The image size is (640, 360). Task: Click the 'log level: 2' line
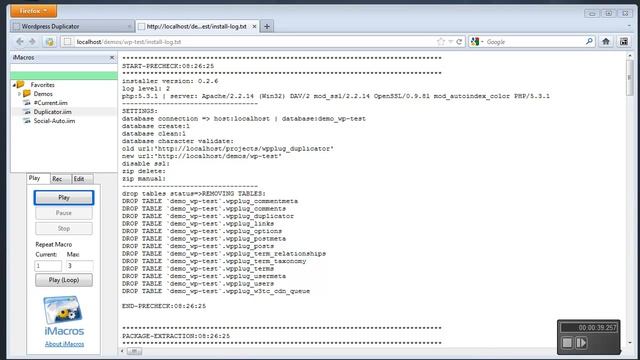click(146, 88)
